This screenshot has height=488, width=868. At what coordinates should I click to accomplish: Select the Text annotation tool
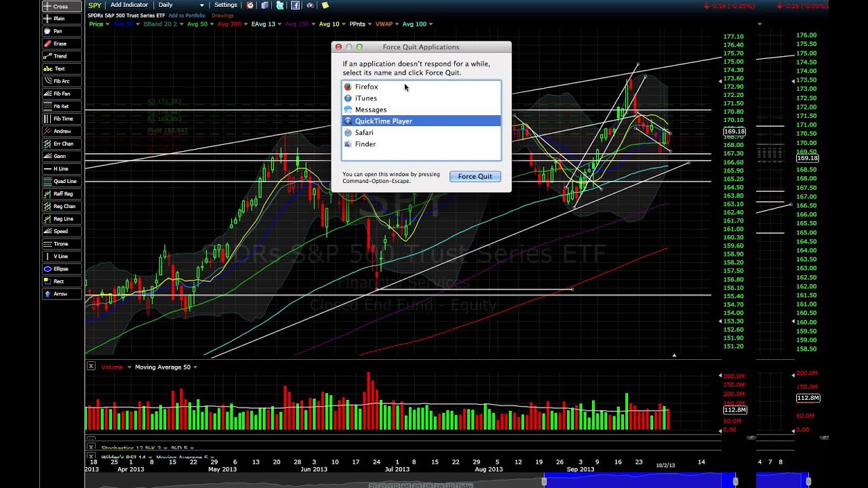pyautogui.click(x=61, y=68)
